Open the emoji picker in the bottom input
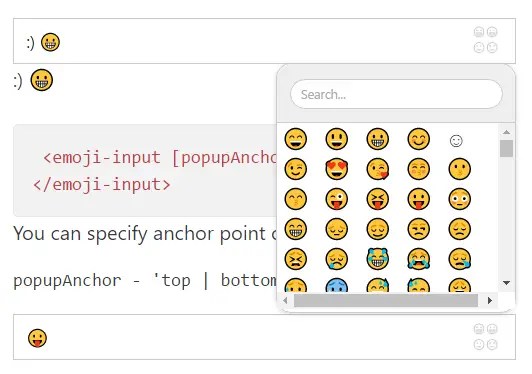Image resolution: width=532 pixels, height=374 pixels. (486, 337)
